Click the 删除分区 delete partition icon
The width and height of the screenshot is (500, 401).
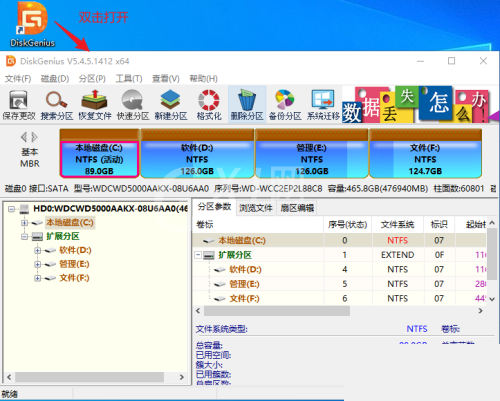pyautogui.click(x=247, y=105)
